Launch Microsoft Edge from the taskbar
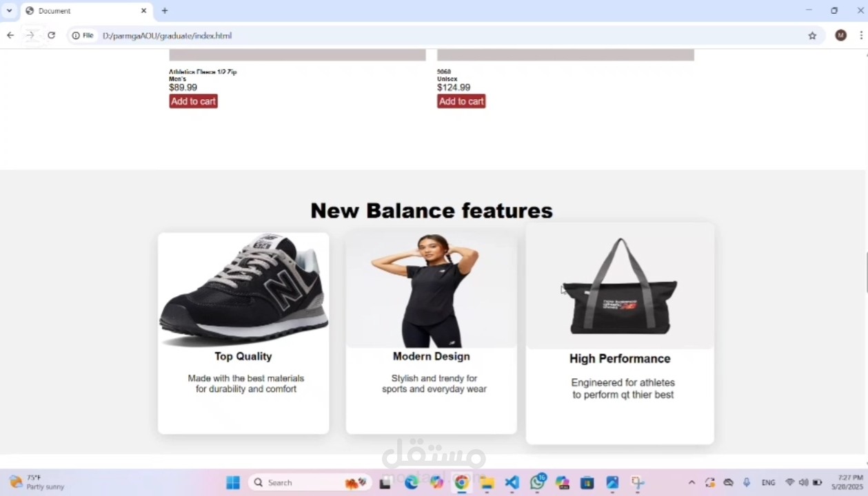Viewport: 868px width, 496px height. point(411,482)
